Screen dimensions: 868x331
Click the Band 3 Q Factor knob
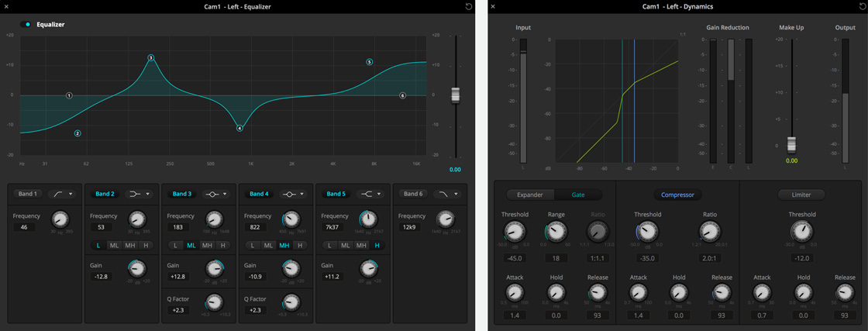point(214,302)
